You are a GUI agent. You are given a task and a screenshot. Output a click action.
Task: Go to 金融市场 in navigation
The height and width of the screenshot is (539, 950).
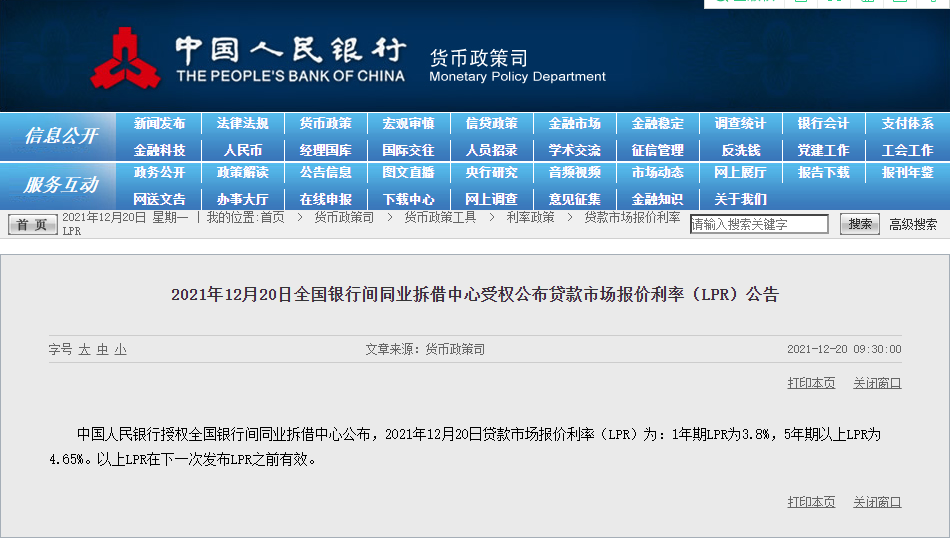574,124
